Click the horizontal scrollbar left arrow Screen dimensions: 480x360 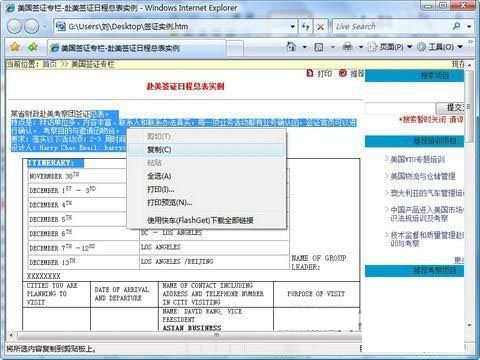[11, 335]
